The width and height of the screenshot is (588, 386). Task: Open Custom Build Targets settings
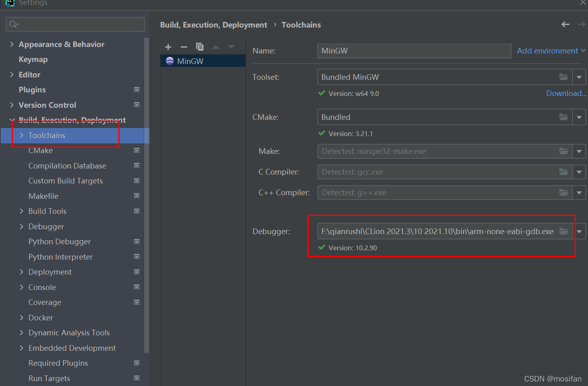click(x=66, y=181)
